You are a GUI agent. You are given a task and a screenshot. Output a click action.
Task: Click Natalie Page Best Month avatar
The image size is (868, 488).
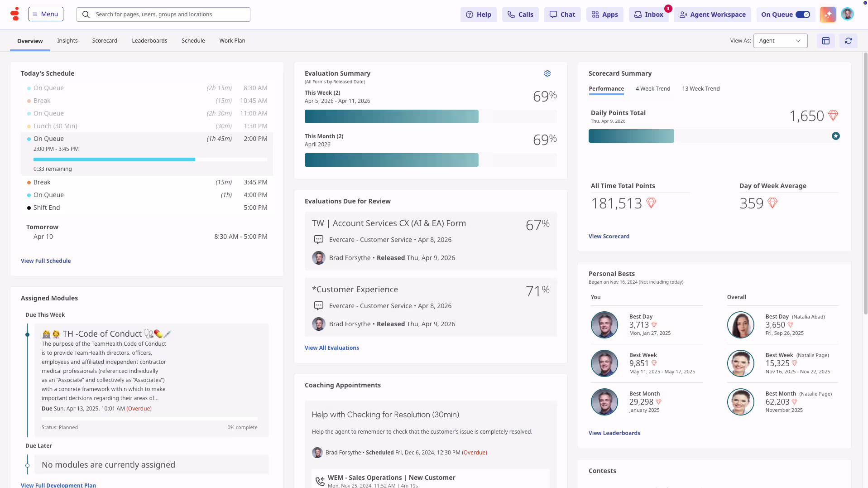[x=741, y=402]
